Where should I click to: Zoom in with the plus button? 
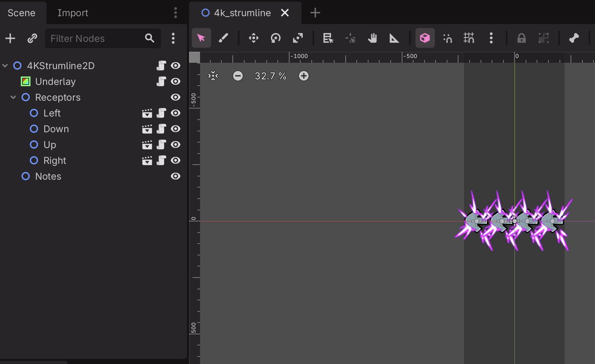(x=304, y=76)
